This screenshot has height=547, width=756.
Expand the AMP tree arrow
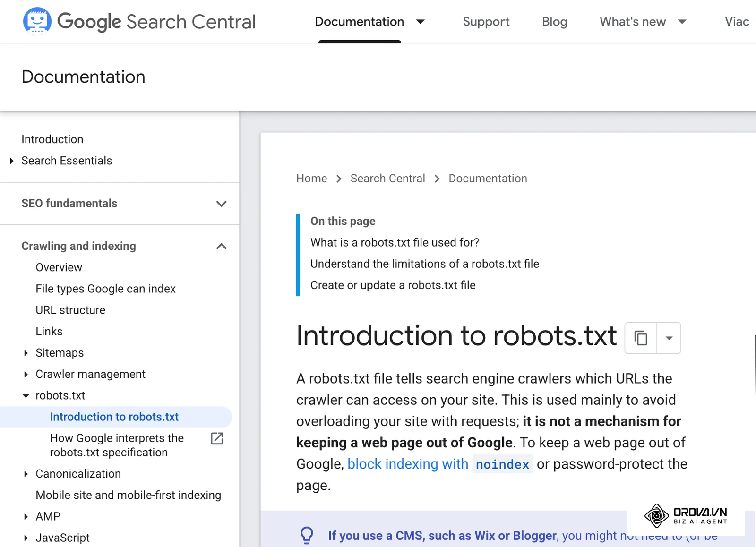26,516
